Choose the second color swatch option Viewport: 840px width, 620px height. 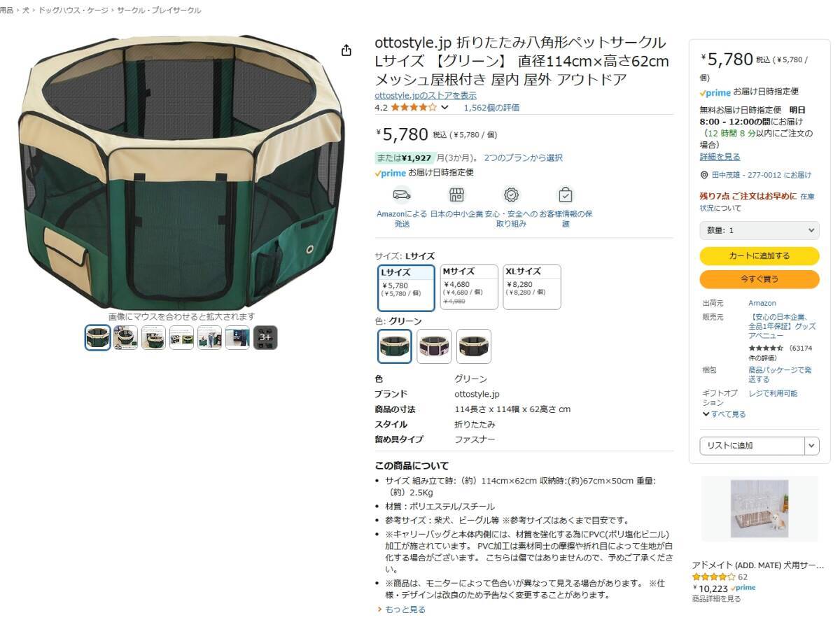(434, 346)
